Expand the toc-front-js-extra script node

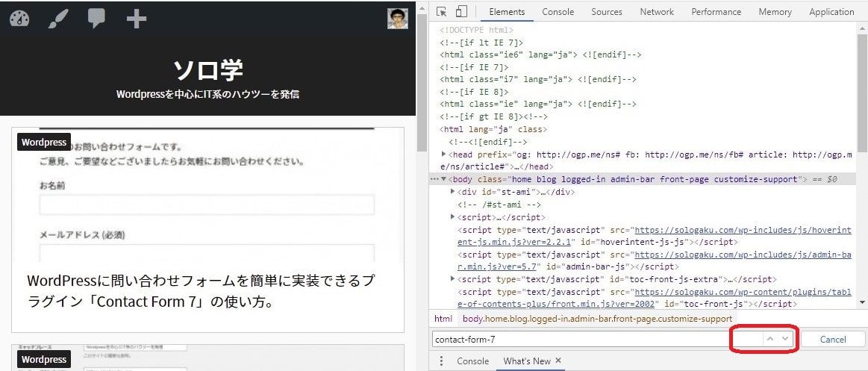coord(453,279)
